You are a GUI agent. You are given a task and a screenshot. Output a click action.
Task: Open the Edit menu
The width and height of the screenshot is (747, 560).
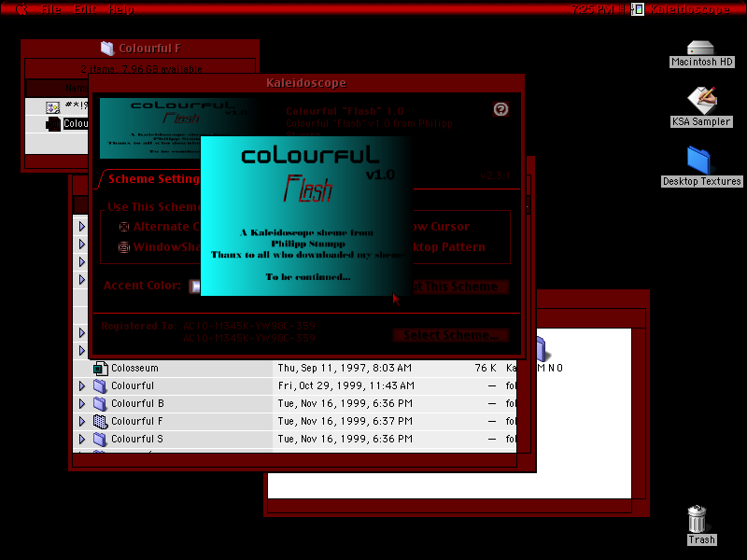pyautogui.click(x=85, y=9)
